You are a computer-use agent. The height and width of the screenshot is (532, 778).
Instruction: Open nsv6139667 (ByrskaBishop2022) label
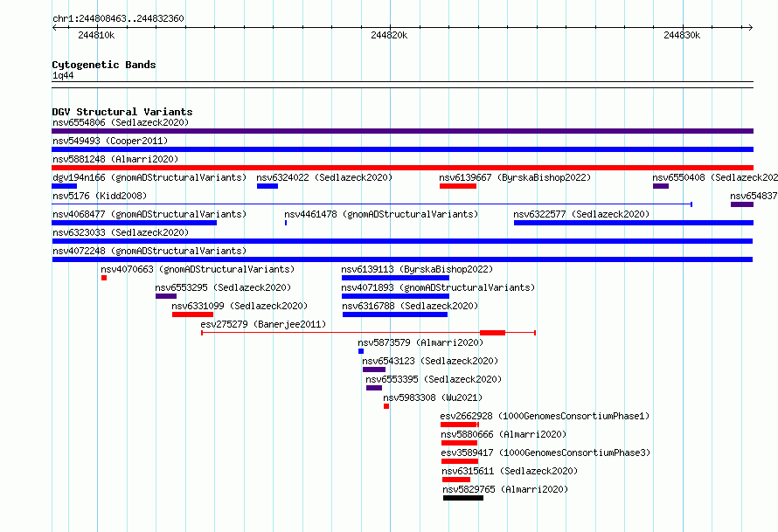(x=515, y=177)
